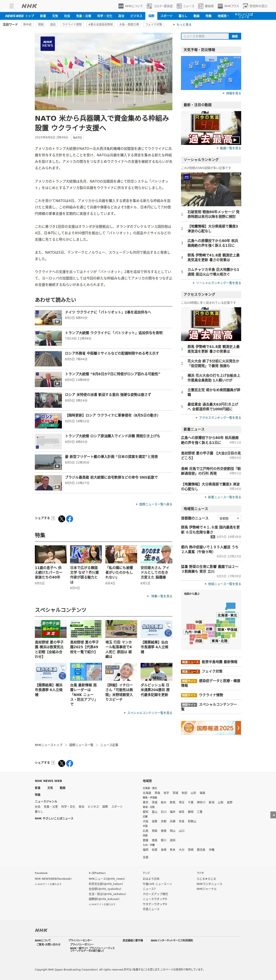Open ドイツ ウクライナに「パトリオット」2基を追加供与へ article

108,312
